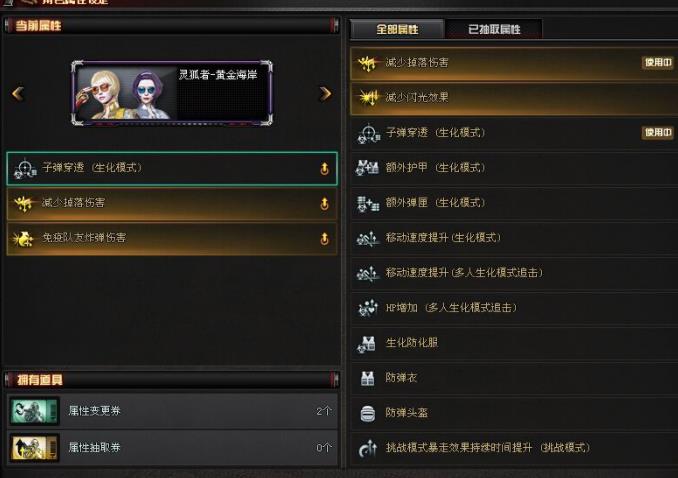Click the 减少闪光效果 flash icon

coord(368,98)
